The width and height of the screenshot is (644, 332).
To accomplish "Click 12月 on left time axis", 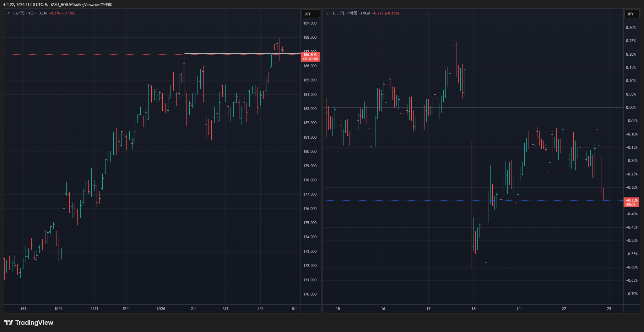I will point(126,309).
